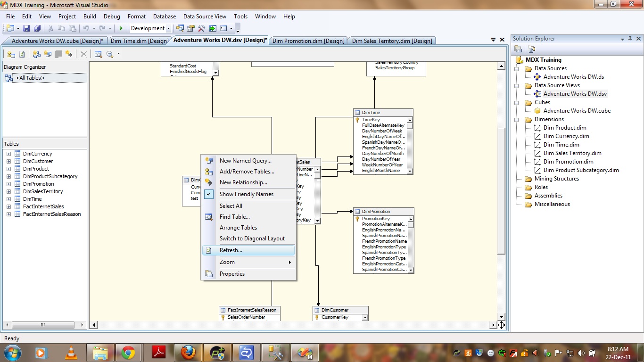644x362 pixels.
Task: Click the Tables pane horizontal scrollbar
Action: pos(43,325)
